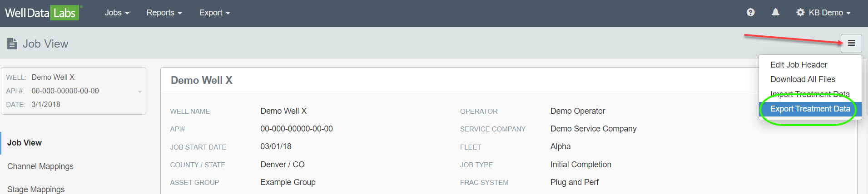868x194 pixels.
Task: Expand the Export dropdown in navbar
Action: coord(214,13)
